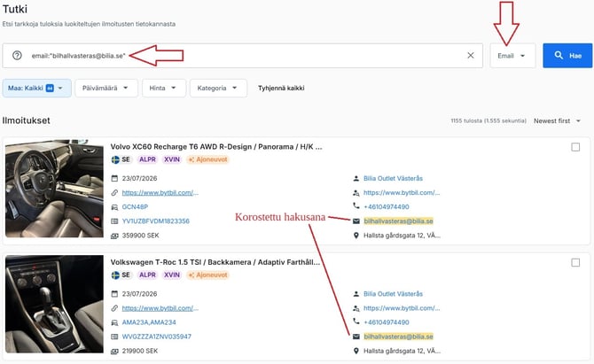
Task: Click the money icon beside 219900 SEK
Action: [x=114, y=351]
